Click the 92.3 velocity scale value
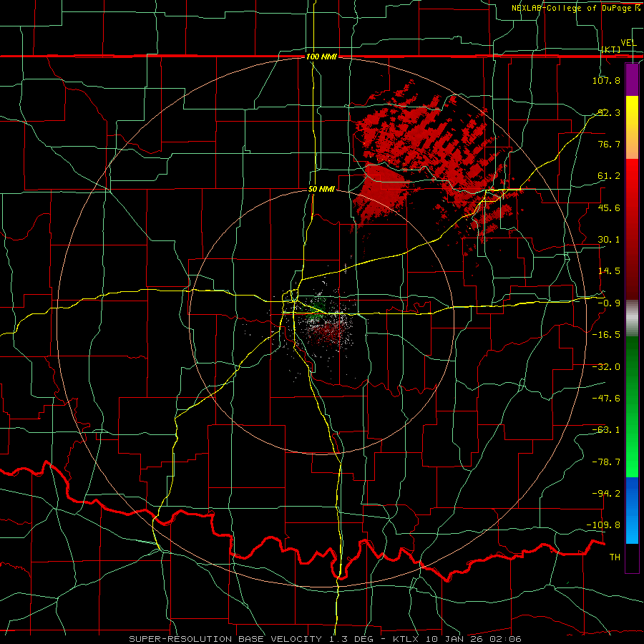 click(x=609, y=112)
